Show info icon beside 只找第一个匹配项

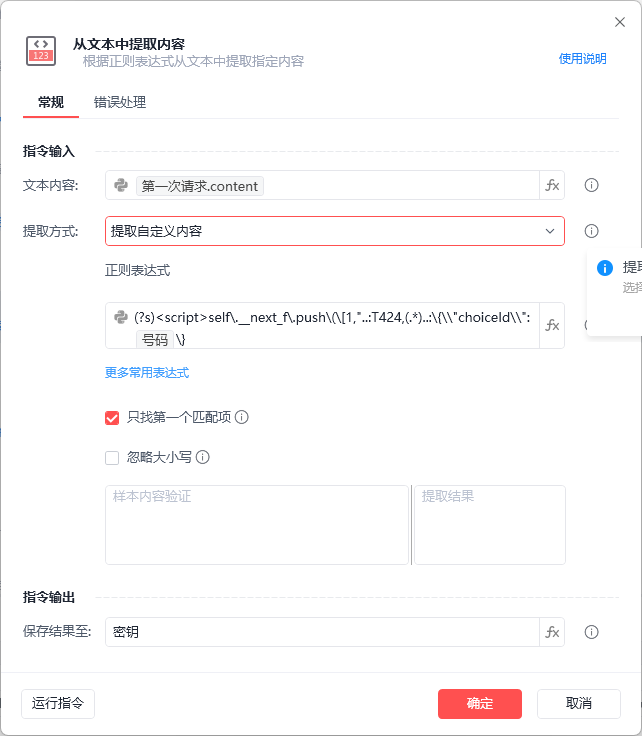click(242, 417)
